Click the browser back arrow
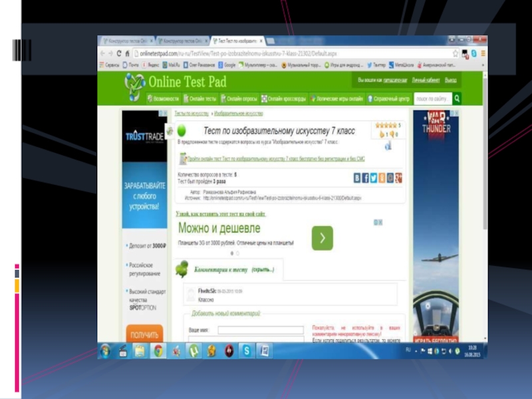 tap(103, 54)
